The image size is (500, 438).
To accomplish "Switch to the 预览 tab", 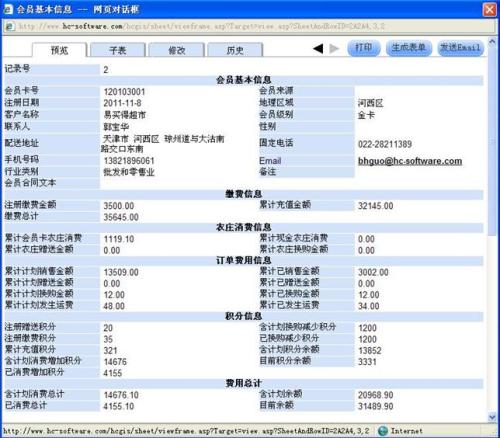I will click(x=59, y=50).
